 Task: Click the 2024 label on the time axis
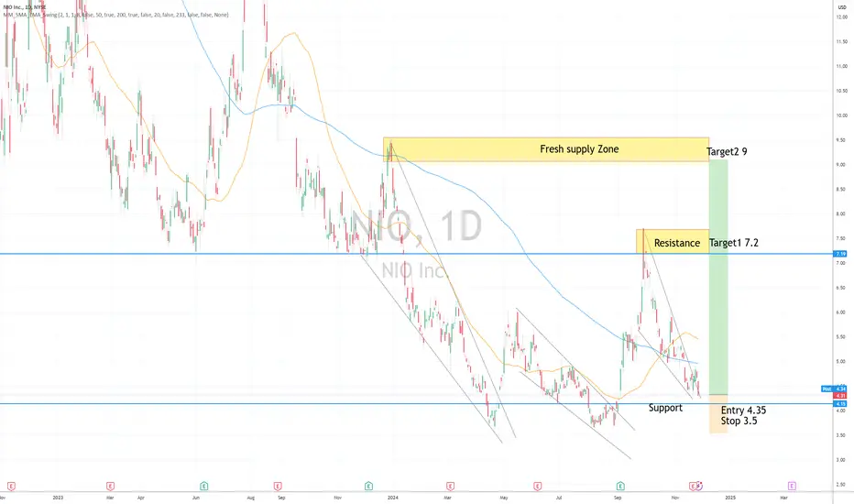pyautogui.click(x=393, y=498)
